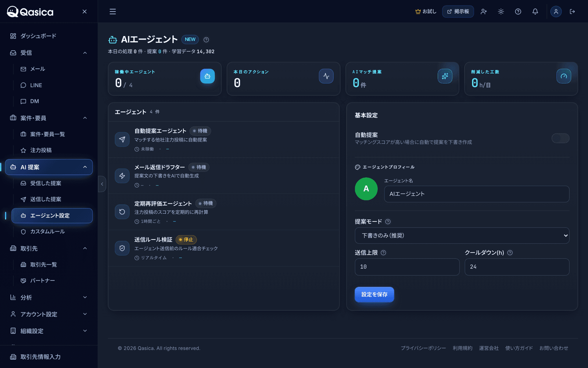Open 送信した提案
Viewport: 588px width, 368px height.
(52, 199)
